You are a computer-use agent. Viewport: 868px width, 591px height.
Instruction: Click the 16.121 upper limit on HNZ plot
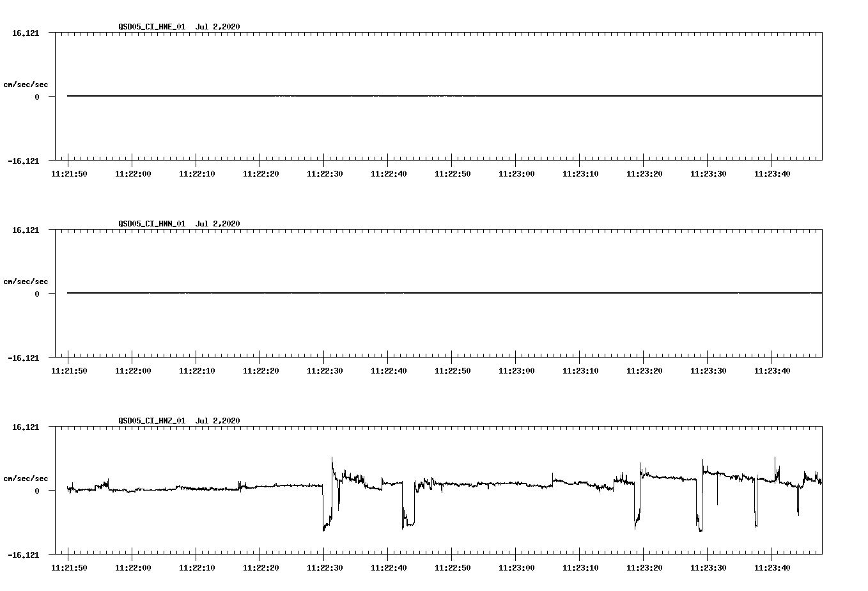coord(26,427)
